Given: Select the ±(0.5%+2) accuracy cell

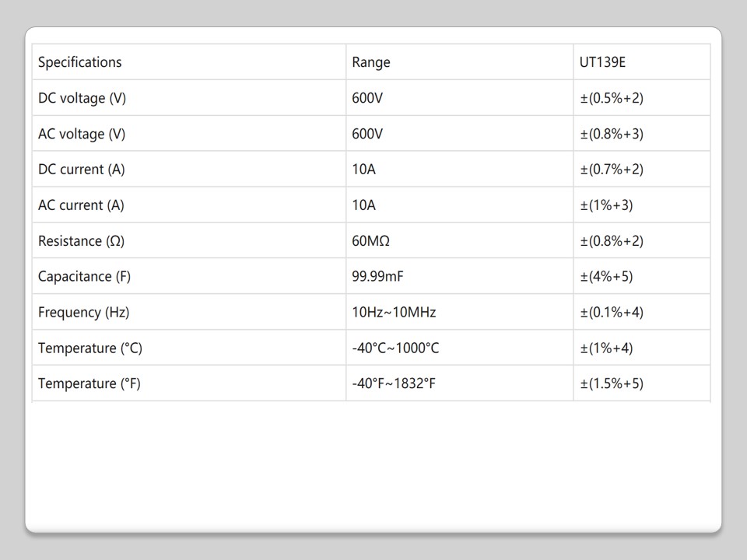Looking at the screenshot, I should point(612,98).
